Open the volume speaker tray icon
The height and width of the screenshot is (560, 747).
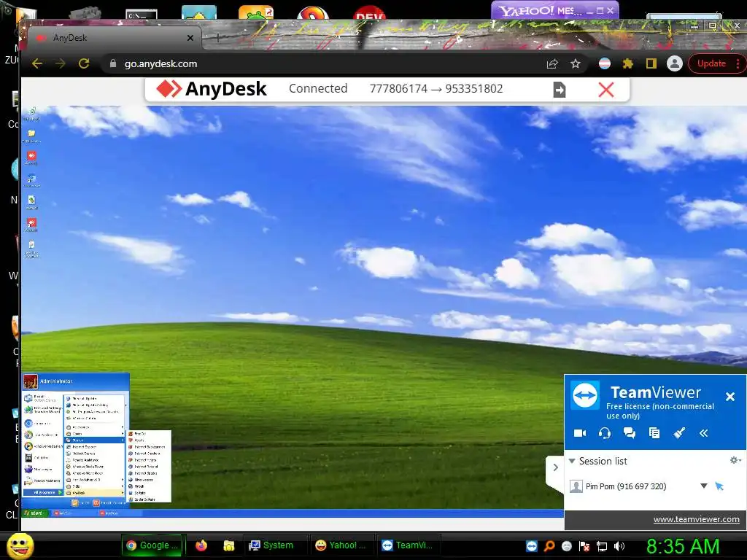click(x=619, y=546)
